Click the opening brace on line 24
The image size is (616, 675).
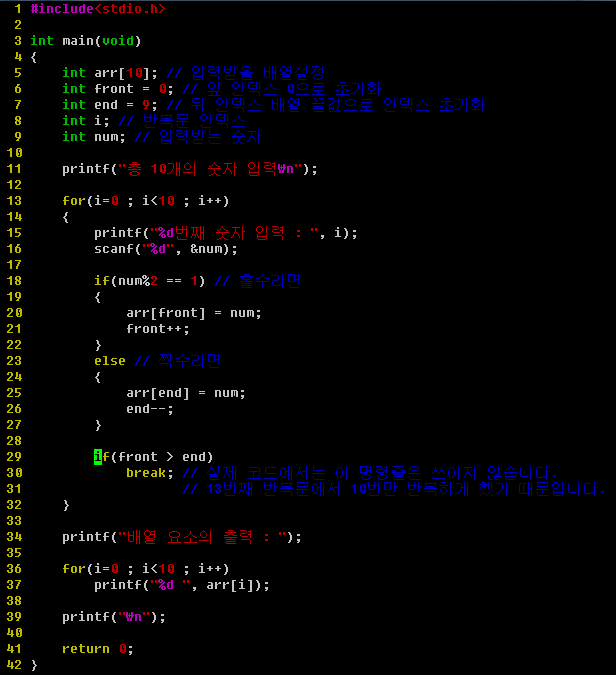[x=98, y=377]
